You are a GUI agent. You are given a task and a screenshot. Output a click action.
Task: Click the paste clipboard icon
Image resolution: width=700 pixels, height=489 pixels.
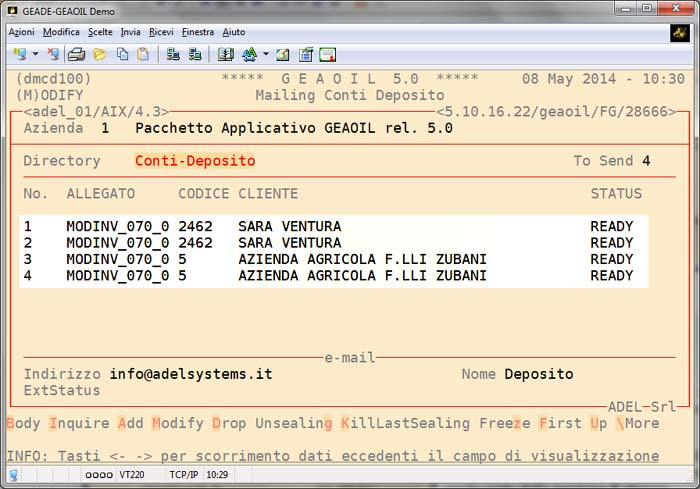click(143, 54)
